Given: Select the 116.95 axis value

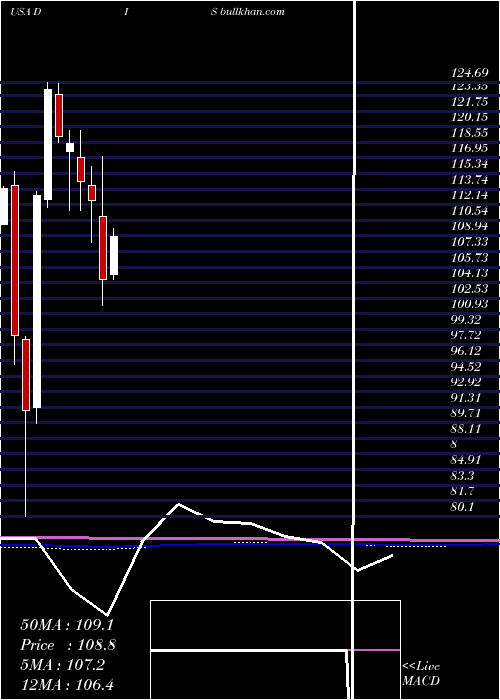Looking at the screenshot, I should (470, 148).
